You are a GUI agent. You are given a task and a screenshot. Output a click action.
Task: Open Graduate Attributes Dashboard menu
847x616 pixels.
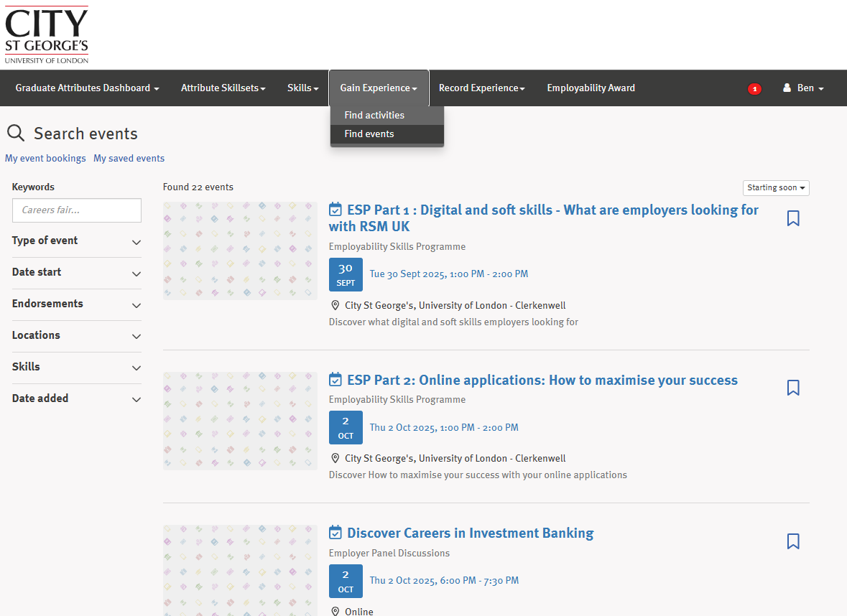pyautogui.click(x=87, y=88)
